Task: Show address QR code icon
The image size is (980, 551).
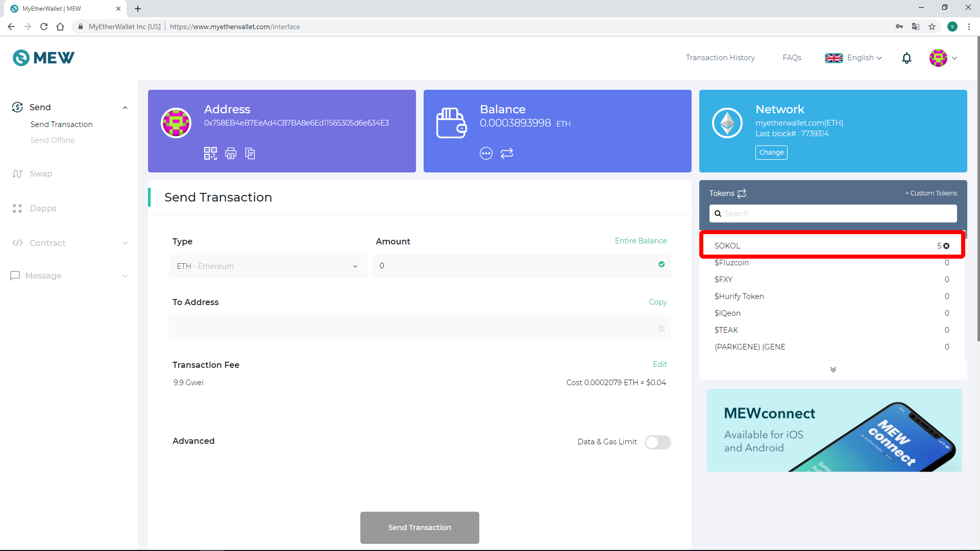Action: 210,153
